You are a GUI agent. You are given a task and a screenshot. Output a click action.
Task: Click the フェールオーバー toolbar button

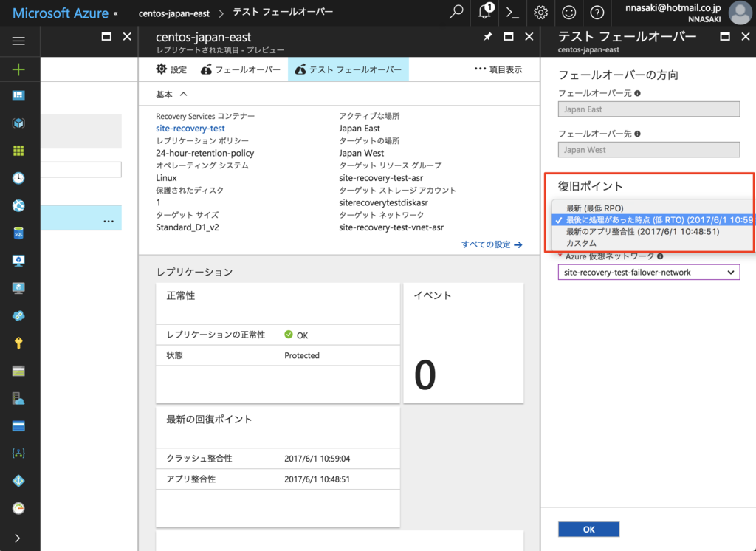click(240, 69)
